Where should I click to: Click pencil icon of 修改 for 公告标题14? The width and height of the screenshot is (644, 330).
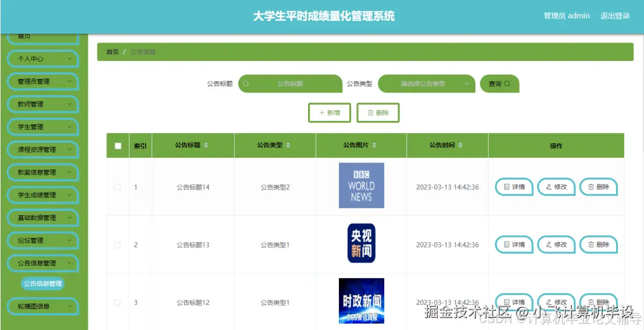549,187
